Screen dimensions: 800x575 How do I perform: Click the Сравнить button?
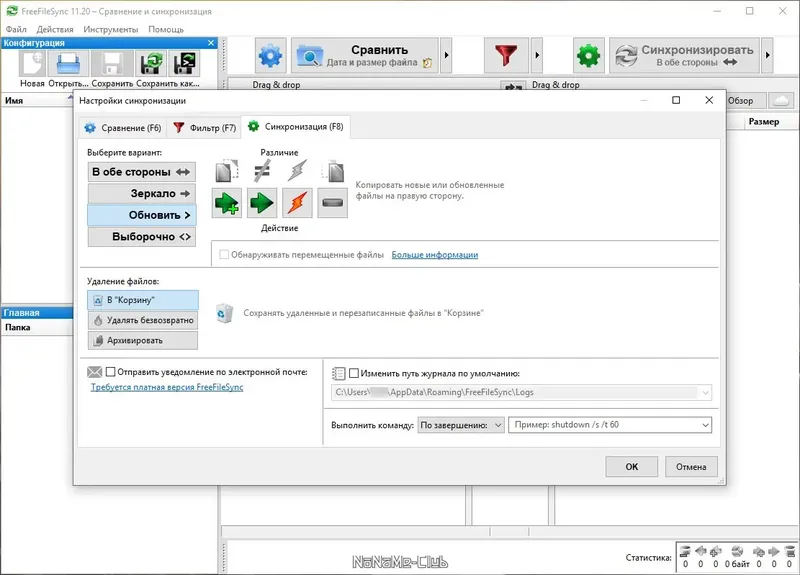(x=365, y=55)
